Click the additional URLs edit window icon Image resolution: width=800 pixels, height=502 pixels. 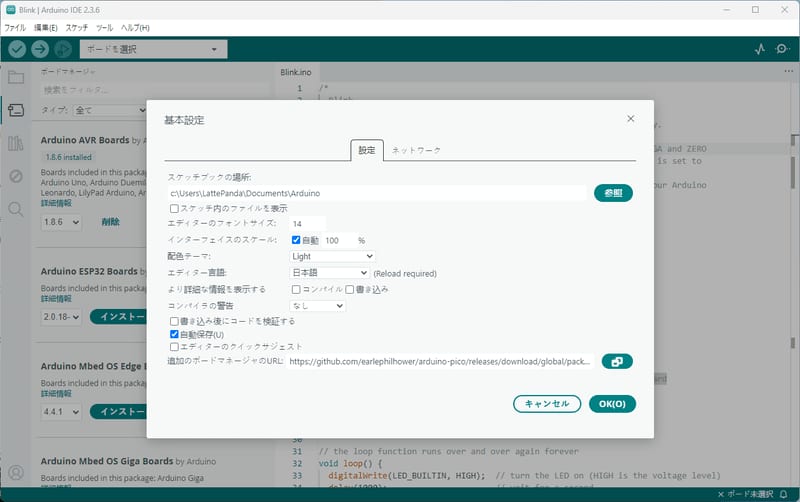pos(617,361)
